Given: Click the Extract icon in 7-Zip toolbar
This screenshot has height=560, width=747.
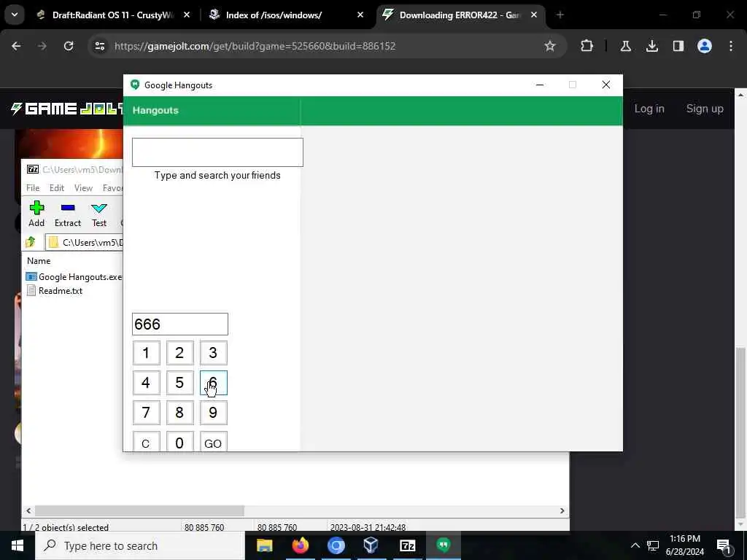Looking at the screenshot, I should click(68, 214).
